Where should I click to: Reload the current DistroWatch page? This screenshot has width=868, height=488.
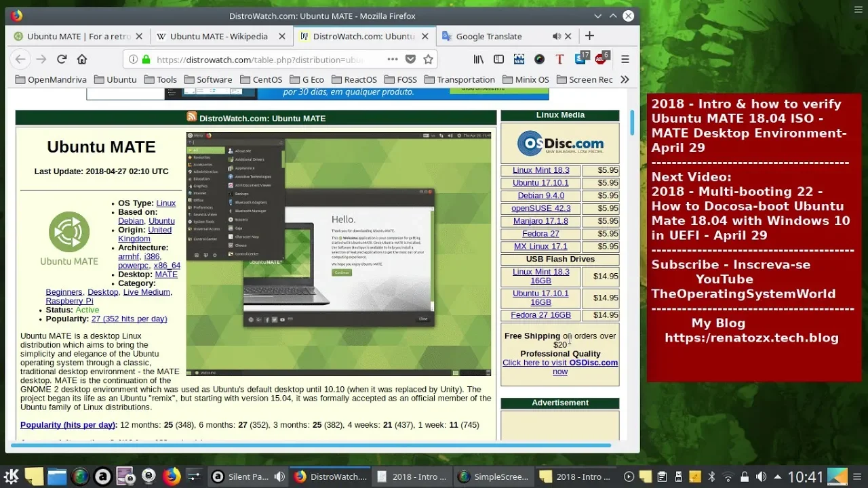point(62,59)
